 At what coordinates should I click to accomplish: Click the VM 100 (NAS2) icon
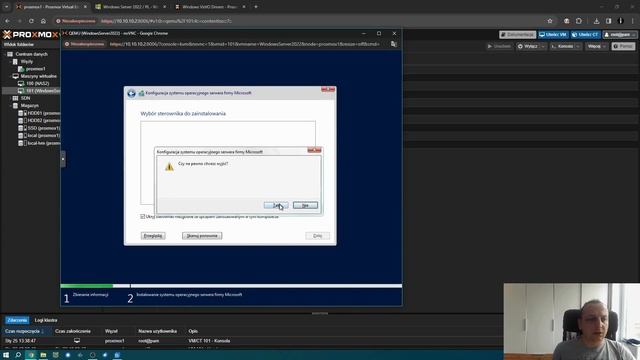coord(21,84)
